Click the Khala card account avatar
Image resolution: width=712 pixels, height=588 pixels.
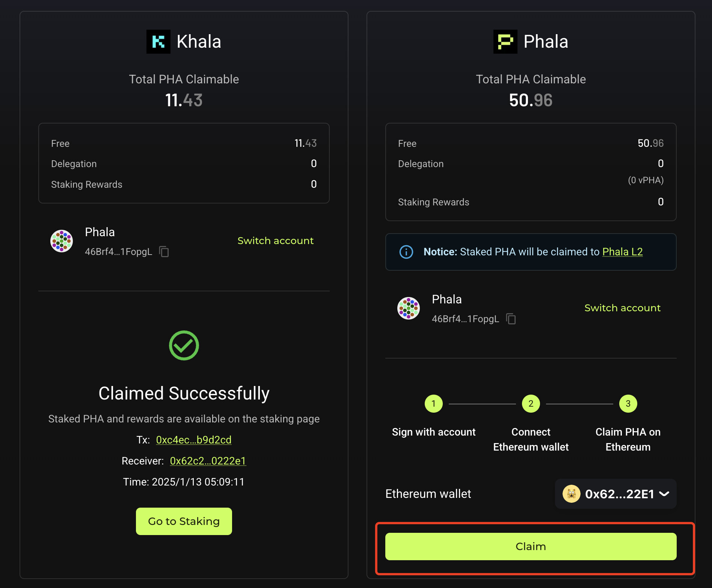62,241
